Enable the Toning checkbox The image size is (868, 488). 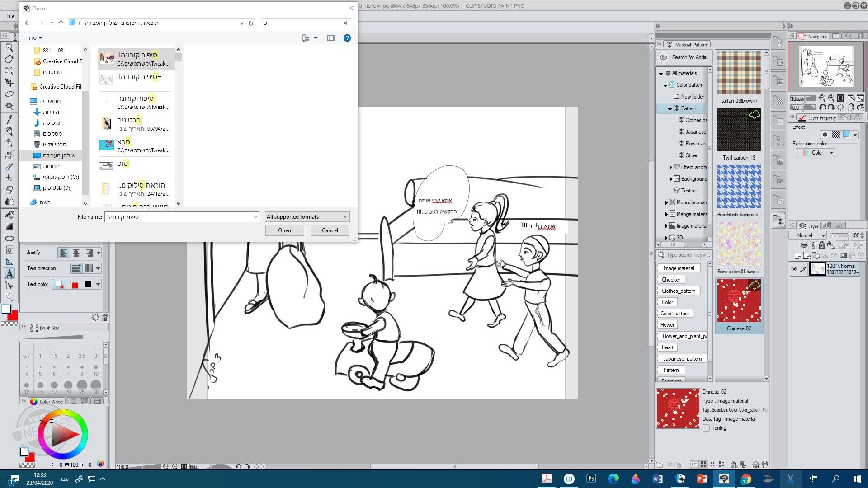(x=706, y=428)
